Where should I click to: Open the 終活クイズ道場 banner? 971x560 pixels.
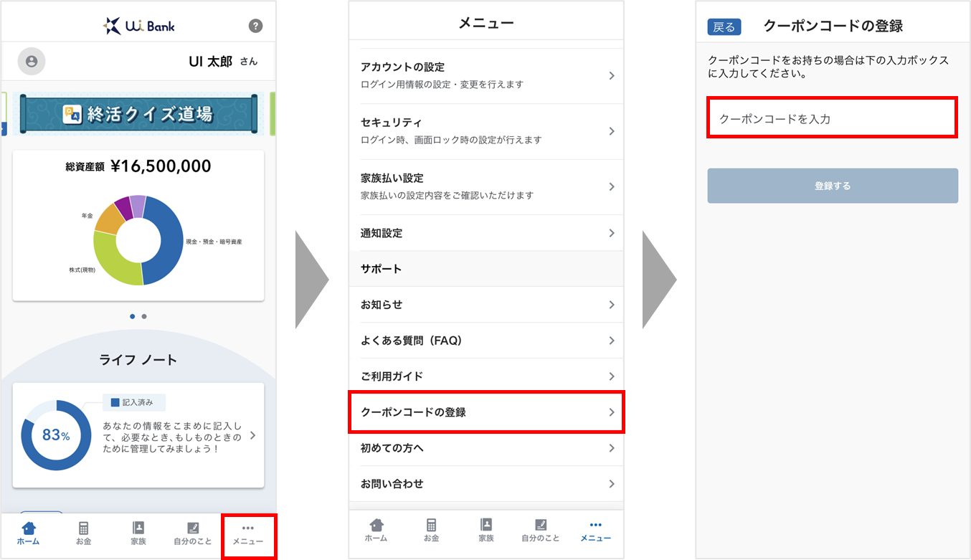[138, 113]
